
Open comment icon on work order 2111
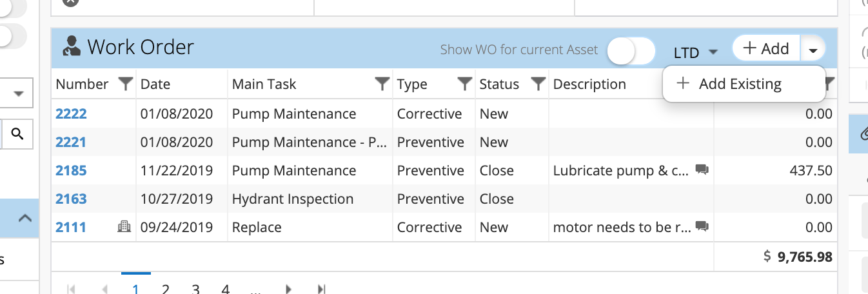pyautogui.click(x=702, y=227)
